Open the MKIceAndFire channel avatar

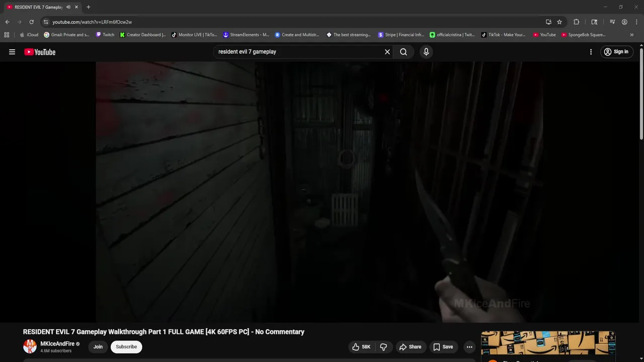pyautogui.click(x=30, y=346)
